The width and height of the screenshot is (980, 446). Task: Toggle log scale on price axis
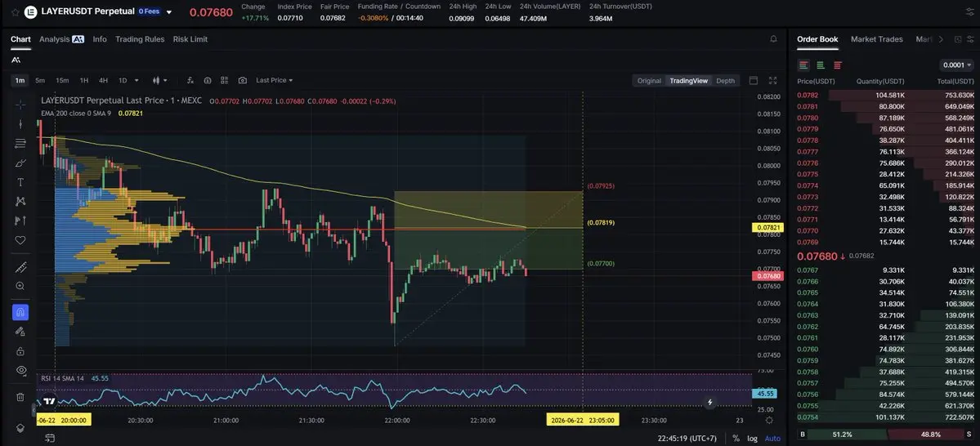pos(753,439)
